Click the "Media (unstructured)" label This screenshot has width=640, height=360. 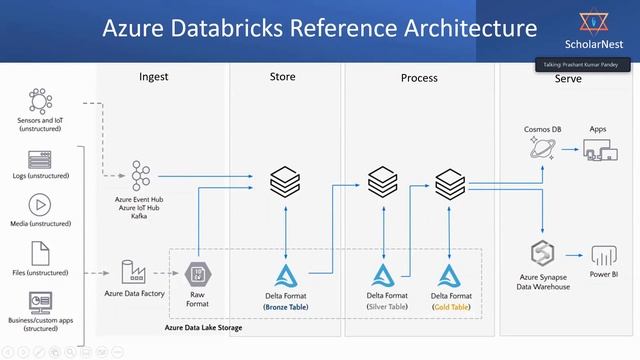click(40, 224)
